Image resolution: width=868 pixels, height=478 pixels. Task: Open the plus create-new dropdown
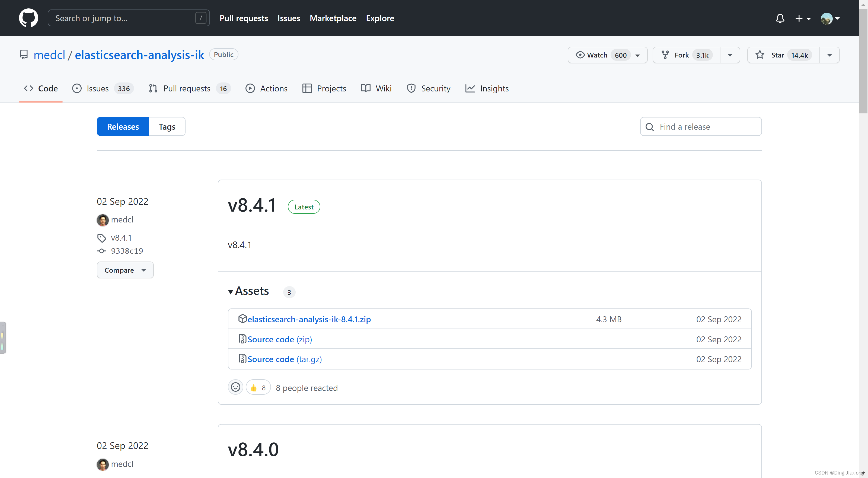point(803,18)
